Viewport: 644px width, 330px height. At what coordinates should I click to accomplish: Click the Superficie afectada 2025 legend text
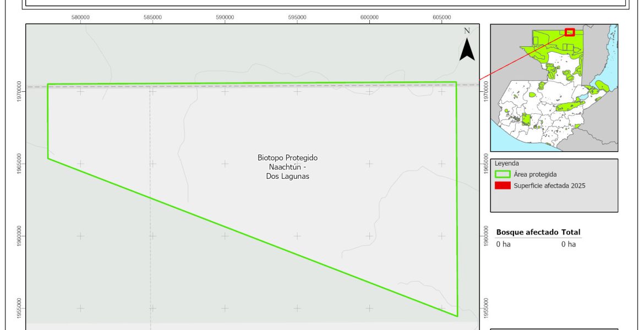[x=549, y=185]
